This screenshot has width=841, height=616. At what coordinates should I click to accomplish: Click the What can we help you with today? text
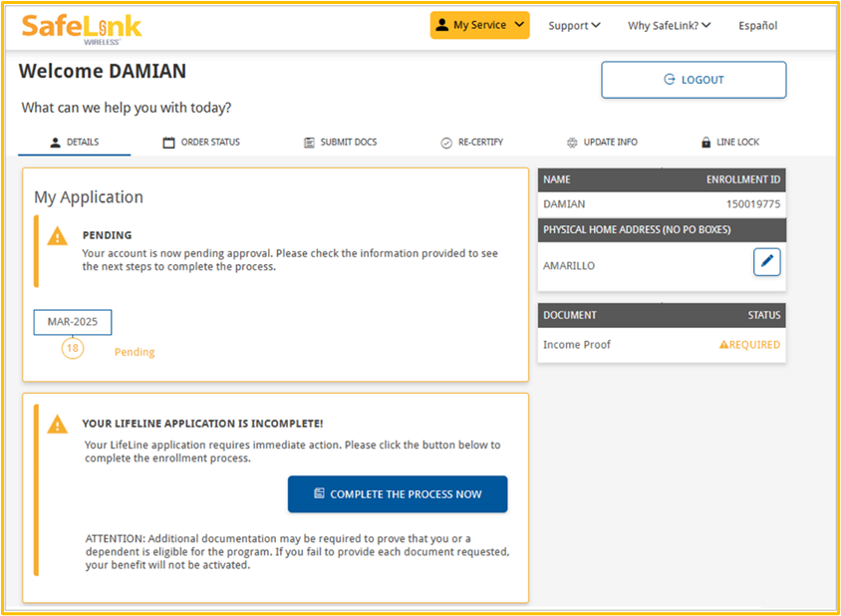(x=127, y=108)
